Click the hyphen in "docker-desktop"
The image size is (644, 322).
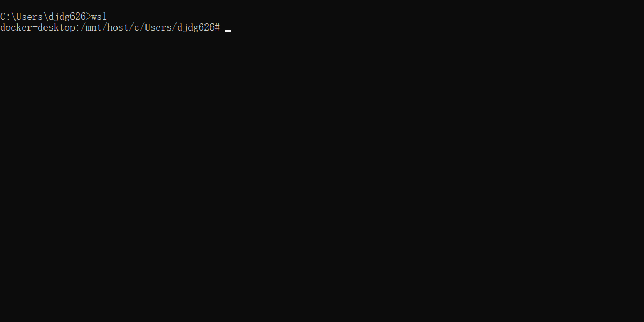pyautogui.click(x=35, y=27)
